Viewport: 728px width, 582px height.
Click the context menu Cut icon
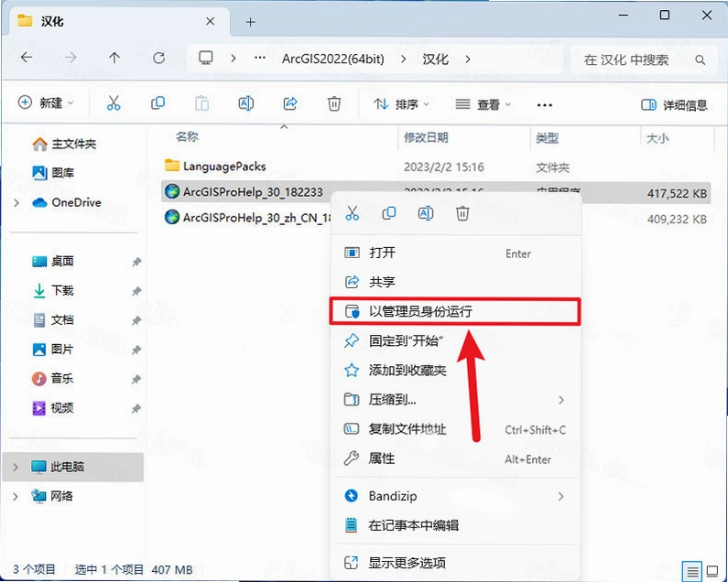coord(352,213)
